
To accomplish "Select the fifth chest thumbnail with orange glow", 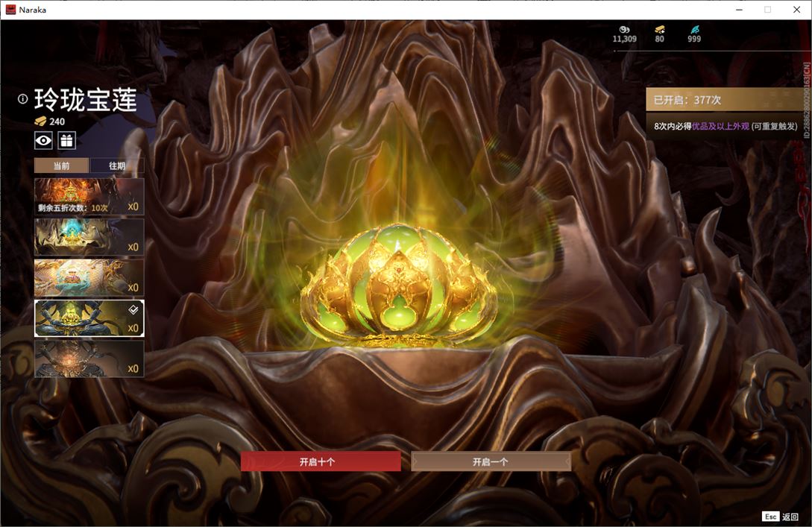I will point(89,359).
